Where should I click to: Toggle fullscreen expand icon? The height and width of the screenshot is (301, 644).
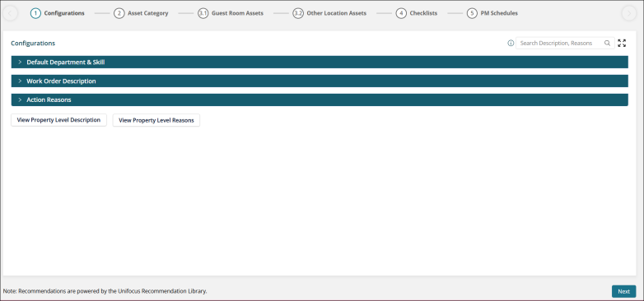pos(622,43)
